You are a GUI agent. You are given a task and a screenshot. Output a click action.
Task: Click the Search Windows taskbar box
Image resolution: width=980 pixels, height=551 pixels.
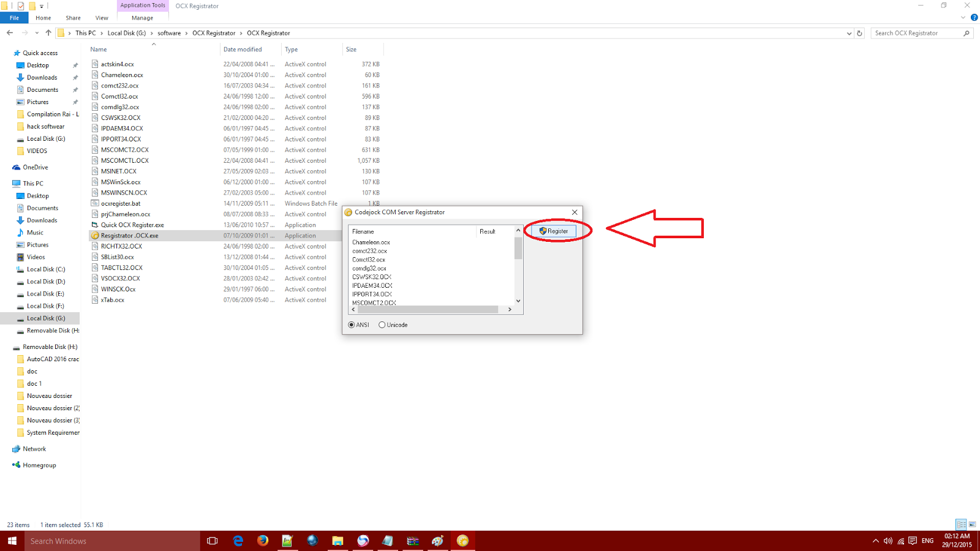pyautogui.click(x=112, y=541)
